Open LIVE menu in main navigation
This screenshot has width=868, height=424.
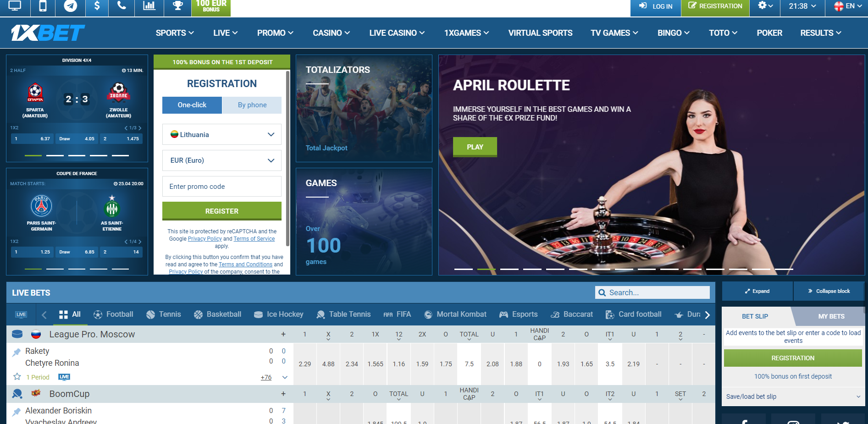(225, 33)
